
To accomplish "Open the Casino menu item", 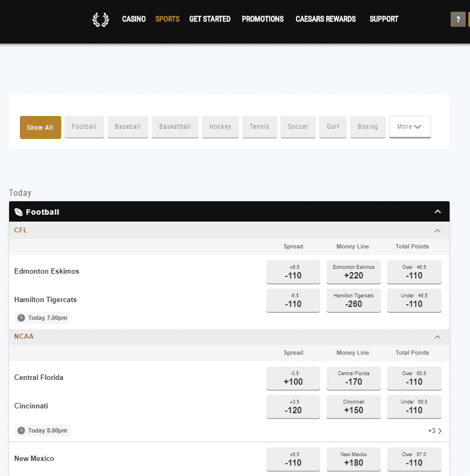I will coord(134,19).
